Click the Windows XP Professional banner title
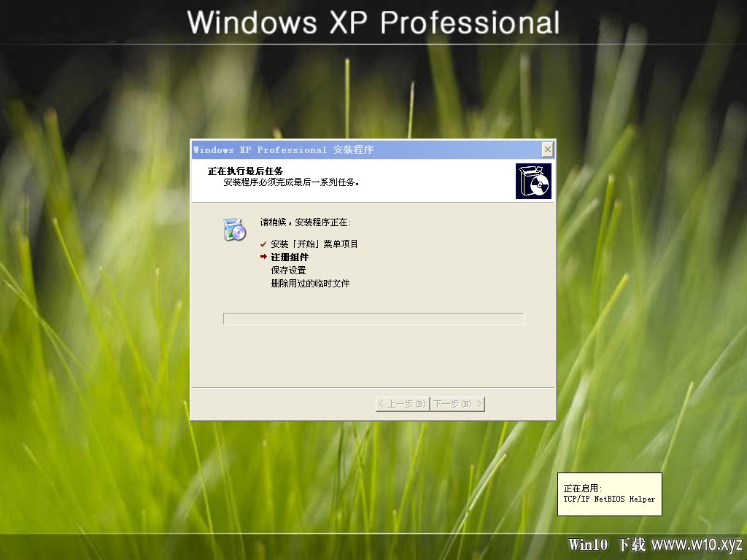This screenshot has width=747, height=560. pos(373,23)
